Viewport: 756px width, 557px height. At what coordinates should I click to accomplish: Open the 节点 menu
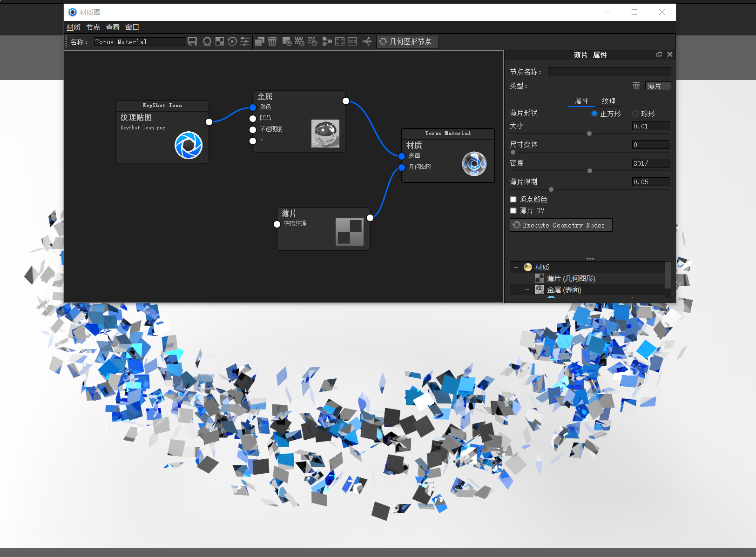coord(93,27)
